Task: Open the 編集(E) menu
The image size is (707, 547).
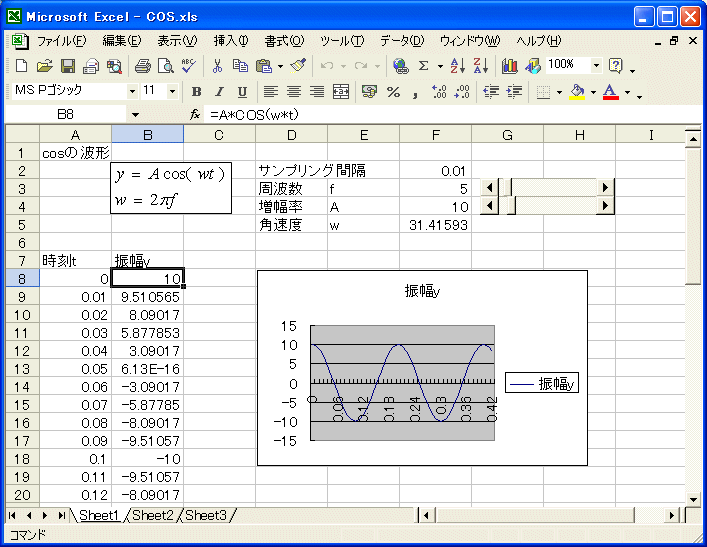Action: tap(121, 41)
